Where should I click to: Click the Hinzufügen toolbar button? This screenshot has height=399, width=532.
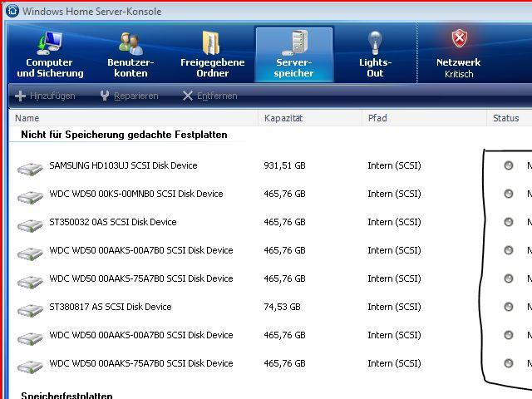(45, 96)
